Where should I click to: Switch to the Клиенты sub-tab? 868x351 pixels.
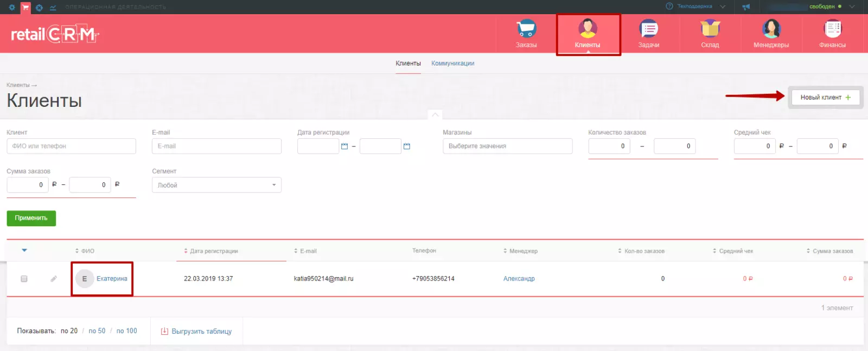(408, 63)
